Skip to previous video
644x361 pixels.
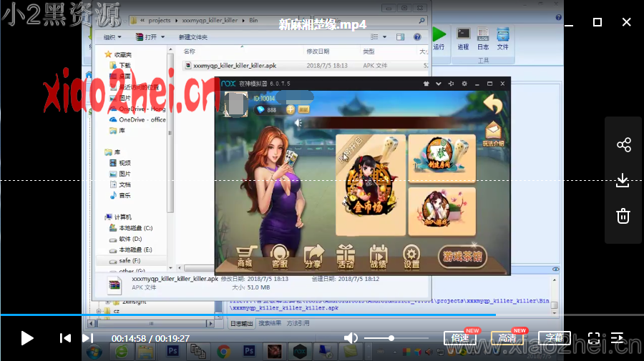pyautogui.click(x=65, y=338)
